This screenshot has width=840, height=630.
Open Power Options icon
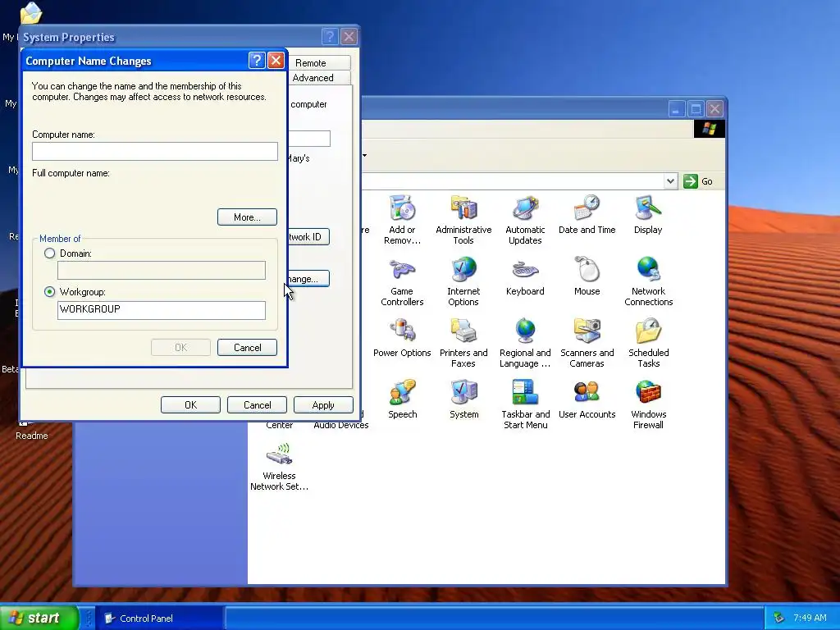coord(402,337)
